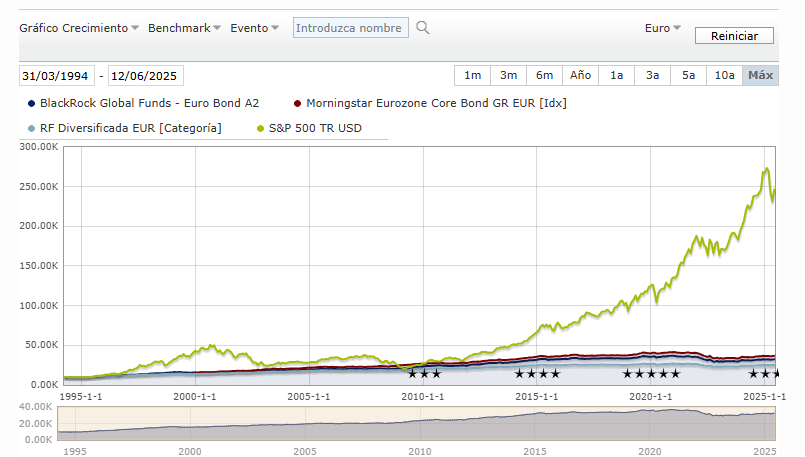Screen dimensions: 805x457
Task: Select the 3m time range
Action: pos(508,75)
